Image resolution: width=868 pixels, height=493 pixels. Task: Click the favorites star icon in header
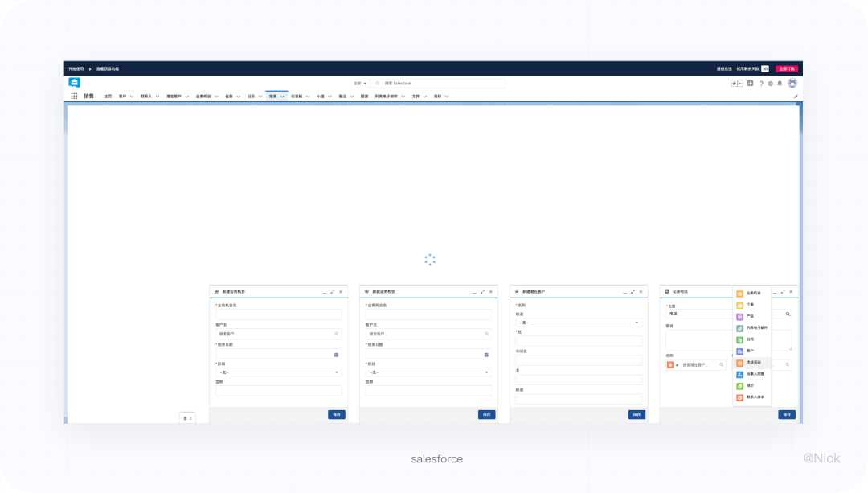pos(734,83)
